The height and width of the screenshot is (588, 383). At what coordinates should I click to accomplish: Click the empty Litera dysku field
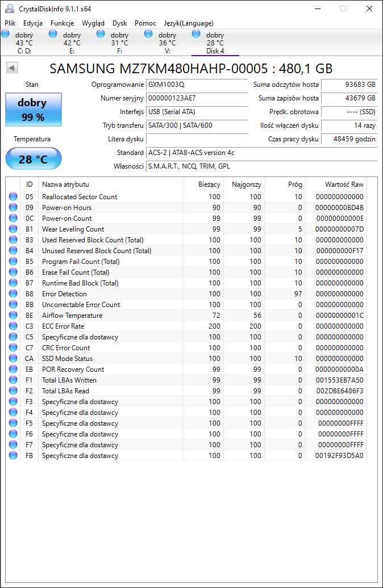[197, 139]
